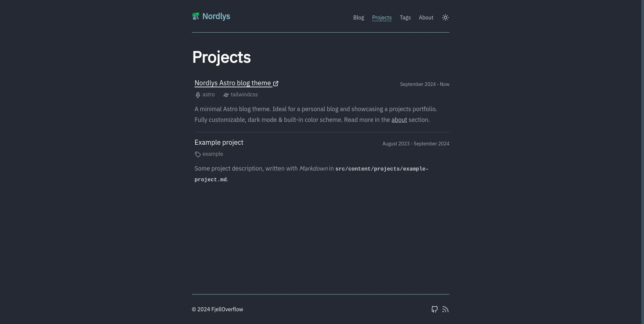644x324 pixels.
Task: Open the about link in the description
Action: 399,120
